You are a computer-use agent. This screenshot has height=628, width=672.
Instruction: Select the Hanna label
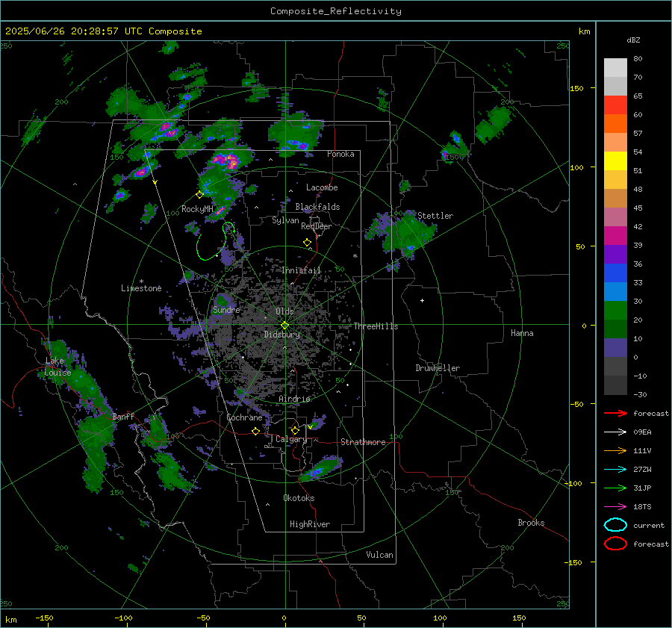pyautogui.click(x=522, y=333)
